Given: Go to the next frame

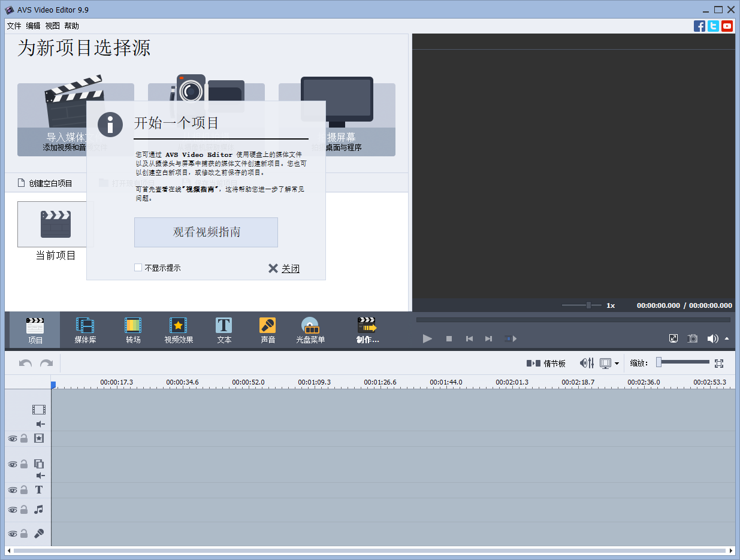Looking at the screenshot, I should coord(488,338).
